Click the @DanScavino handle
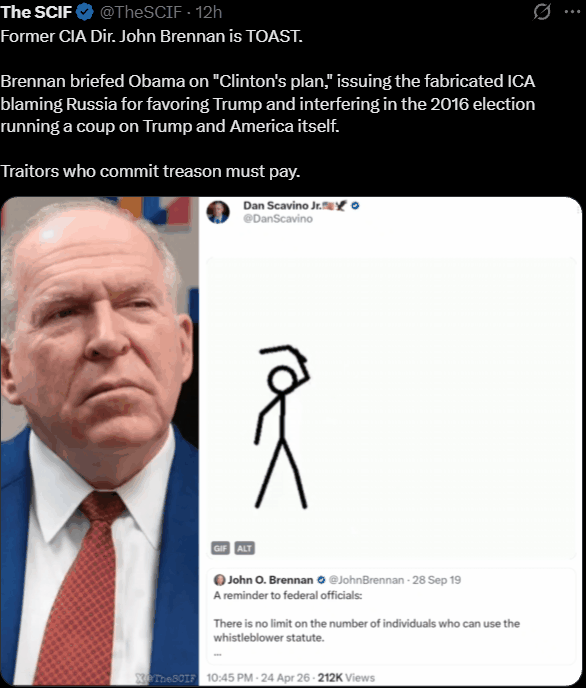 point(278,219)
